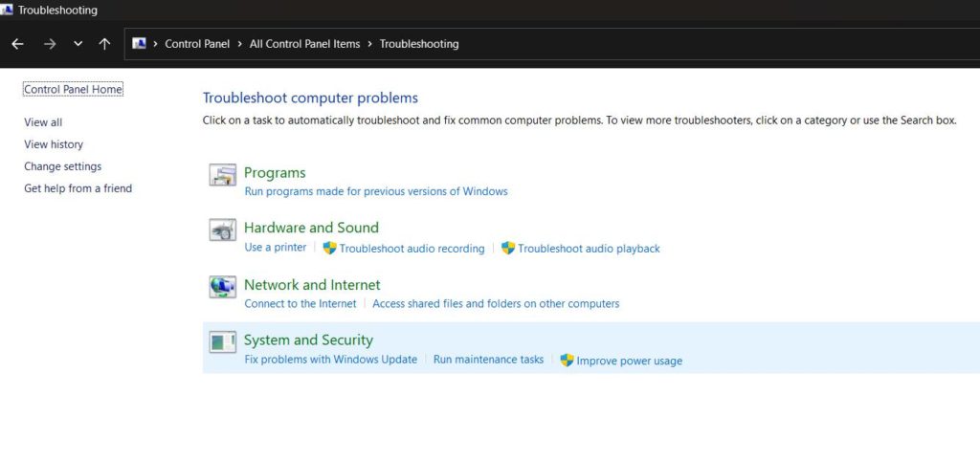Image resolution: width=980 pixels, height=460 pixels.
Task: Start Fix problems with Windows Update
Action: 331,360
